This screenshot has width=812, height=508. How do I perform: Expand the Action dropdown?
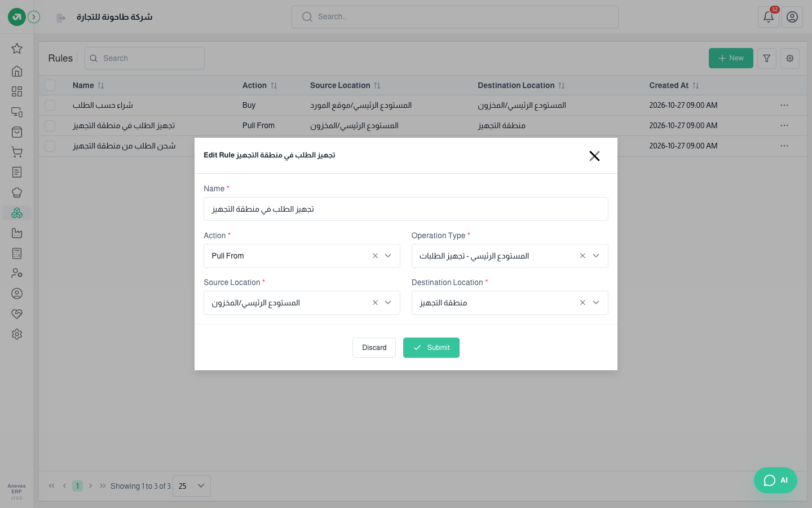click(x=388, y=256)
